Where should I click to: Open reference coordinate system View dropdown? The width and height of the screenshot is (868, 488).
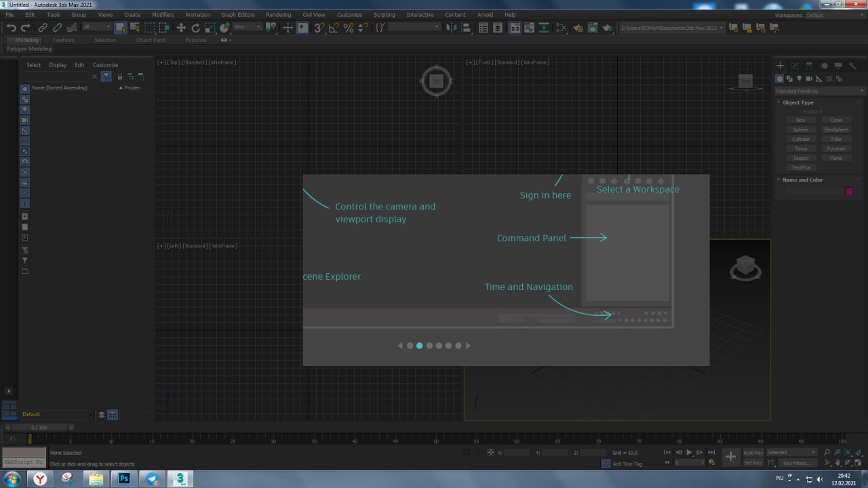248,27
